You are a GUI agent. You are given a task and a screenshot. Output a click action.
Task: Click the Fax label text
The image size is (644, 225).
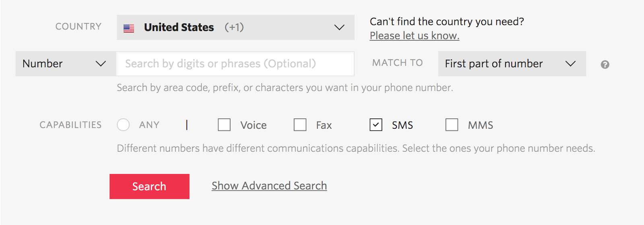[324, 125]
